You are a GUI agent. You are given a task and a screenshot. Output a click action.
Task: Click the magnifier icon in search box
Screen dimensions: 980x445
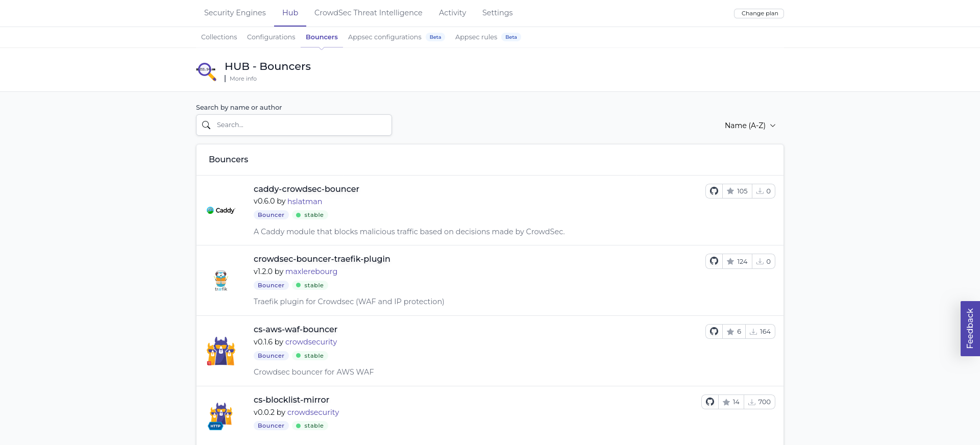coord(206,125)
